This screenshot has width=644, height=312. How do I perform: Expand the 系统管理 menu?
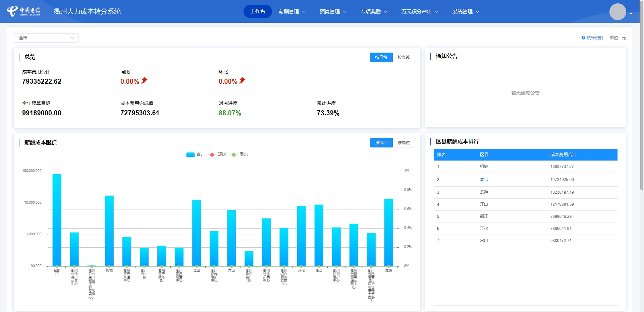[466, 12]
